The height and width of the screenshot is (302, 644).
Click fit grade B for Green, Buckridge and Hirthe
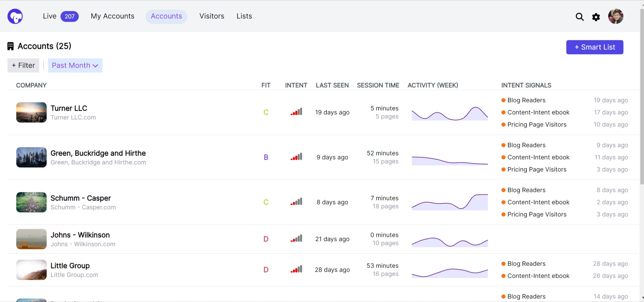point(266,157)
